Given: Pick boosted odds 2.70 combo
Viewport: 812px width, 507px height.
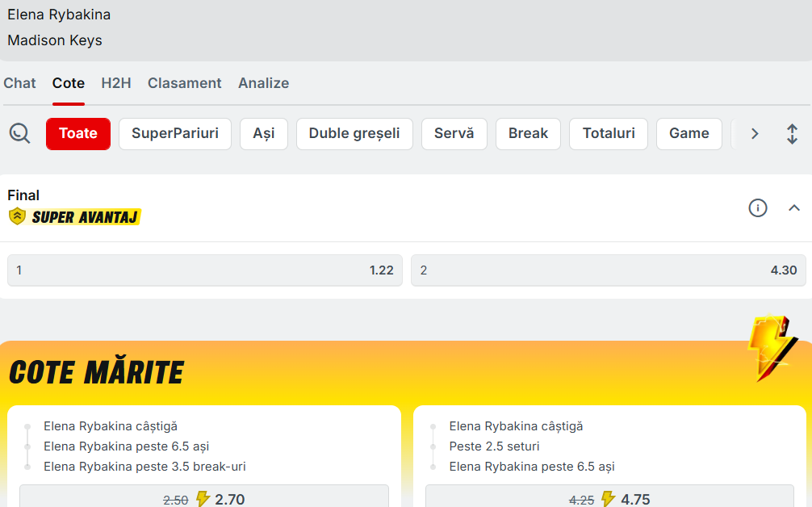Looking at the screenshot, I should coord(204,498).
